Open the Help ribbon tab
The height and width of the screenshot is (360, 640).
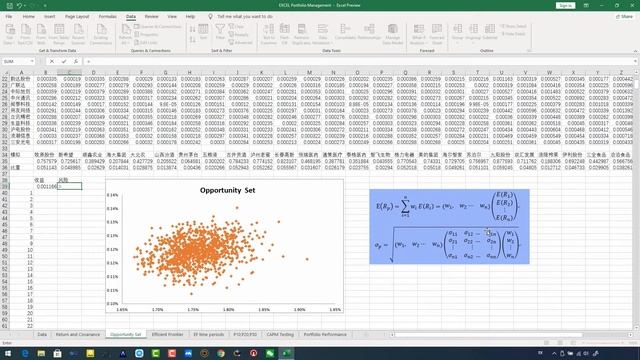190,17
